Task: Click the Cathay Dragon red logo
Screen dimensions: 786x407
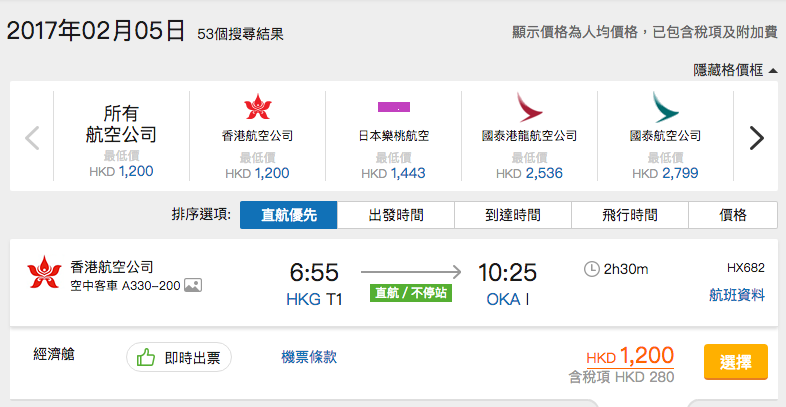Action: click(529, 107)
